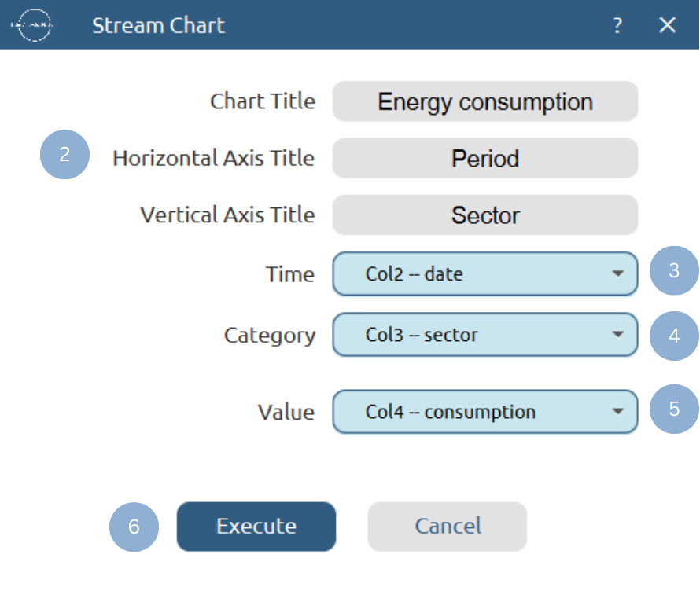Open the Value dropdown showing Col4 -- consumption
The height and width of the screenshot is (591, 700).
click(485, 411)
